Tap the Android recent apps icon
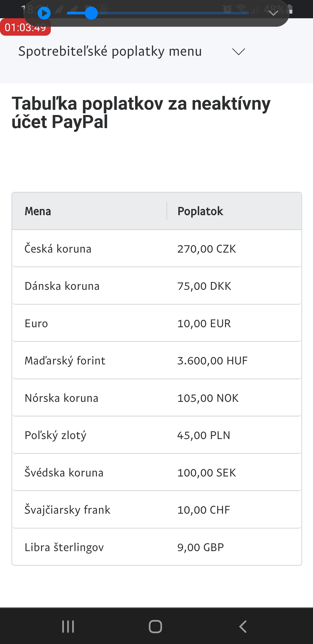 click(x=68, y=627)
